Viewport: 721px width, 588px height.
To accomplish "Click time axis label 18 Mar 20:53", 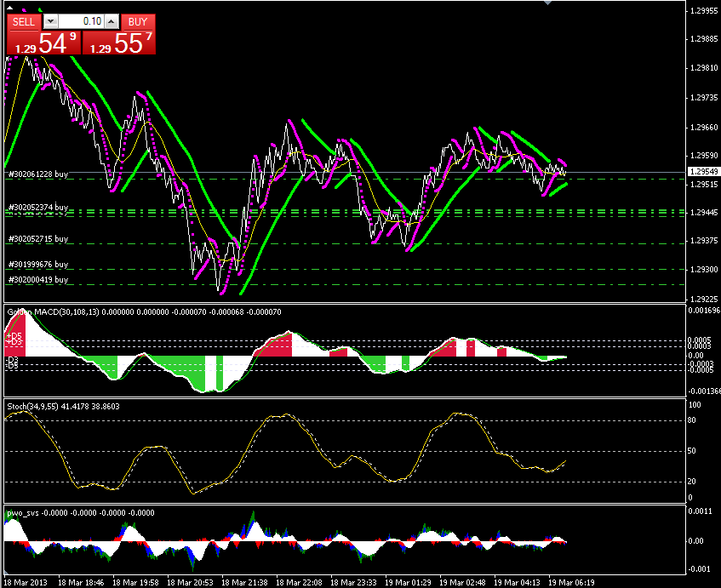I will click(x=190, y=583).
